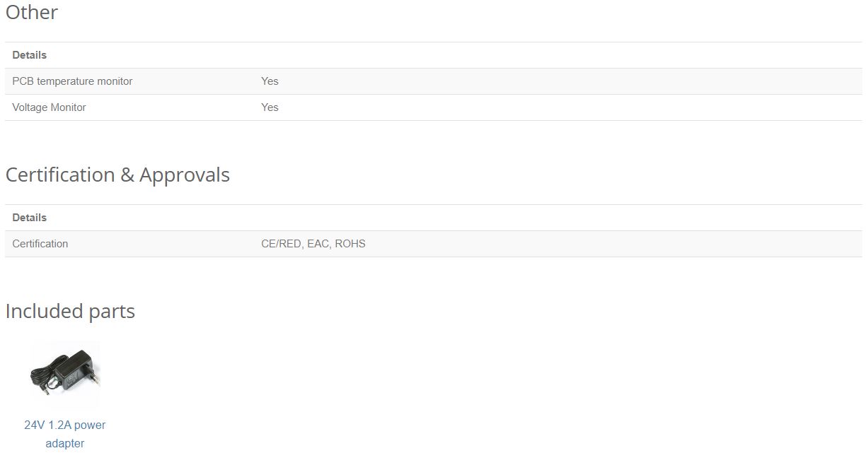Select the PCB temperature monitor row label
868x453 pixels.
(x=72, y=81)
